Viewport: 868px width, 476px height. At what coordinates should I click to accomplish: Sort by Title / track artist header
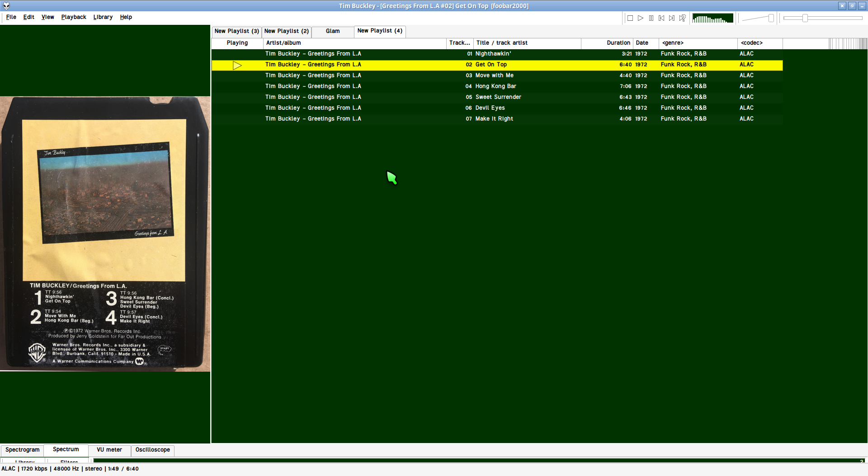527,43
